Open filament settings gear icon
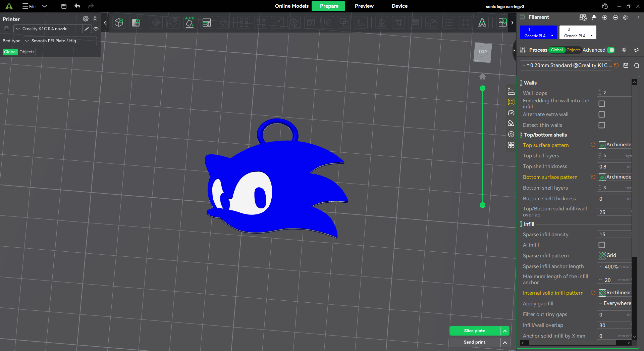The height and width of the screenshot is (351, 644). 625,17
